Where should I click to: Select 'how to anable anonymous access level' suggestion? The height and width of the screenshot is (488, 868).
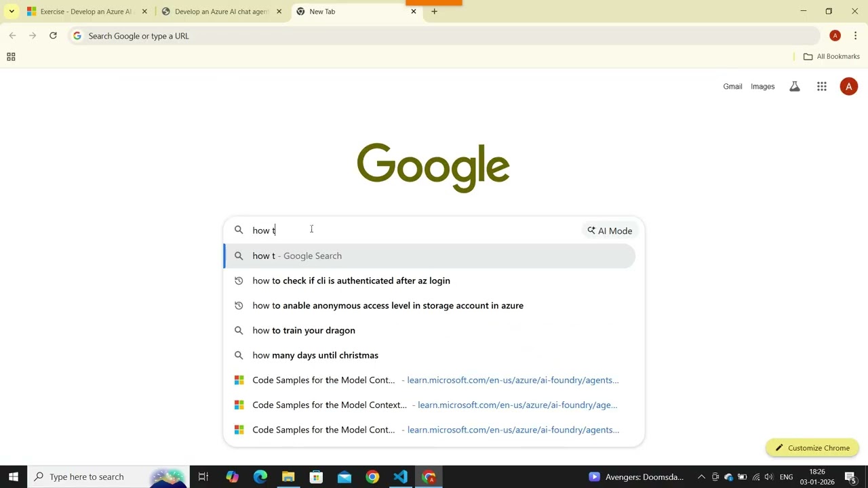click(x=429, y=306)
